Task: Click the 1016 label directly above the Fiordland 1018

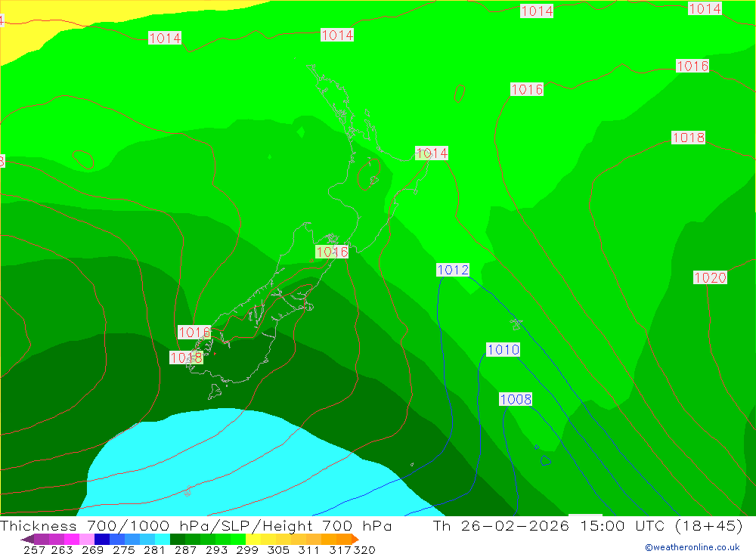Action: [194, 333]
